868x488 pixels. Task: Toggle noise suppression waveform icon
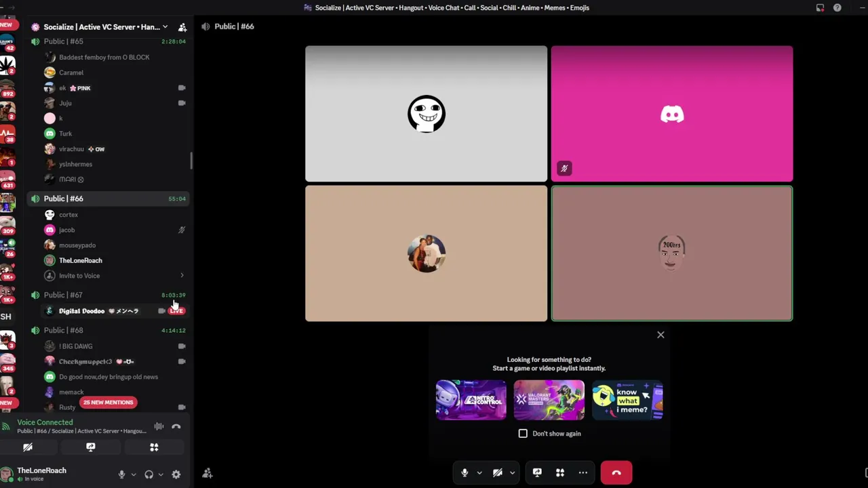(159, 426)
